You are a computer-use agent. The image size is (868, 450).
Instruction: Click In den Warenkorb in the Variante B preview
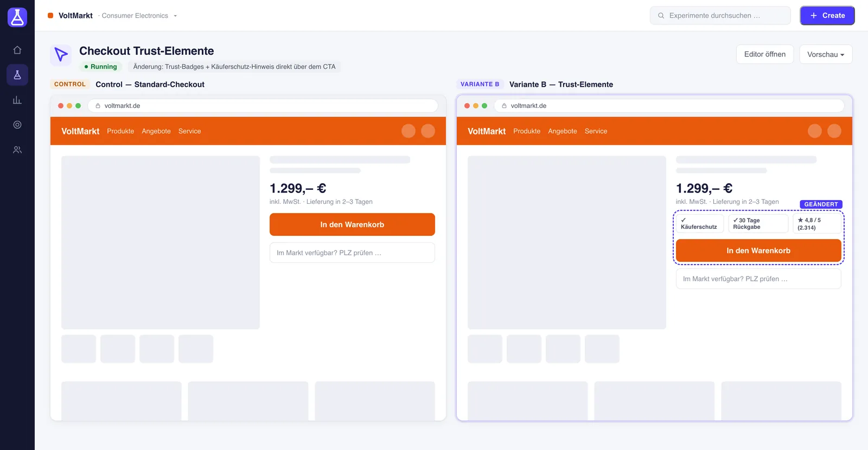(x=758, y=250)
